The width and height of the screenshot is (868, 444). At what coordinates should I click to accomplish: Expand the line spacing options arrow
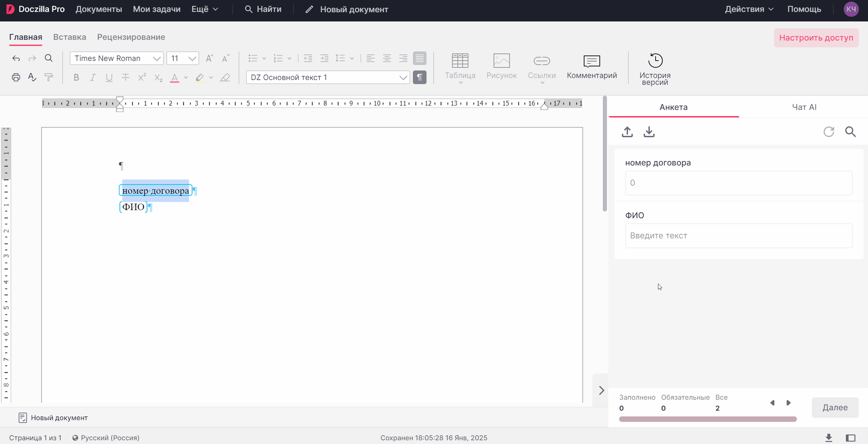352,59
